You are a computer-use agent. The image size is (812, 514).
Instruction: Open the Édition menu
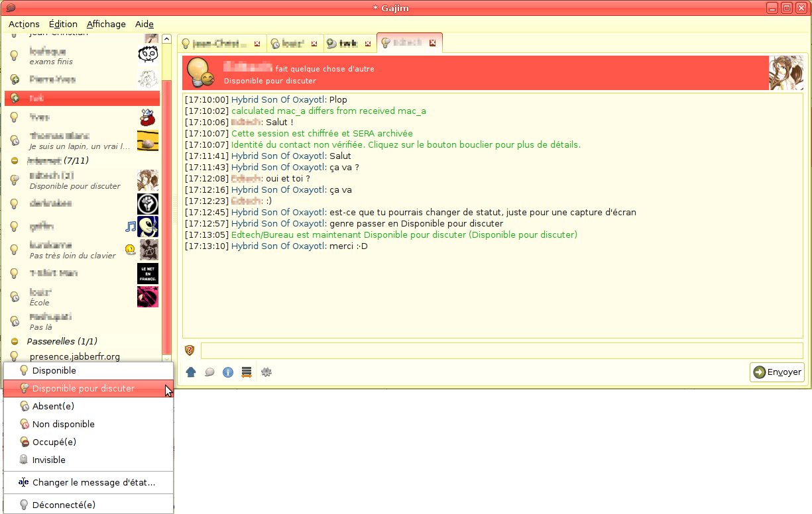63,24
